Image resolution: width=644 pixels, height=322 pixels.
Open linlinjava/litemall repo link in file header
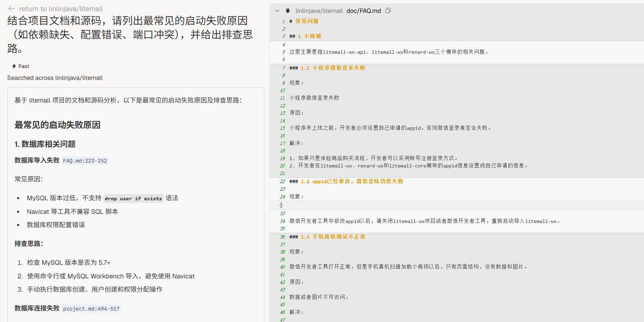pyautogui.click(x=319, y=11)
